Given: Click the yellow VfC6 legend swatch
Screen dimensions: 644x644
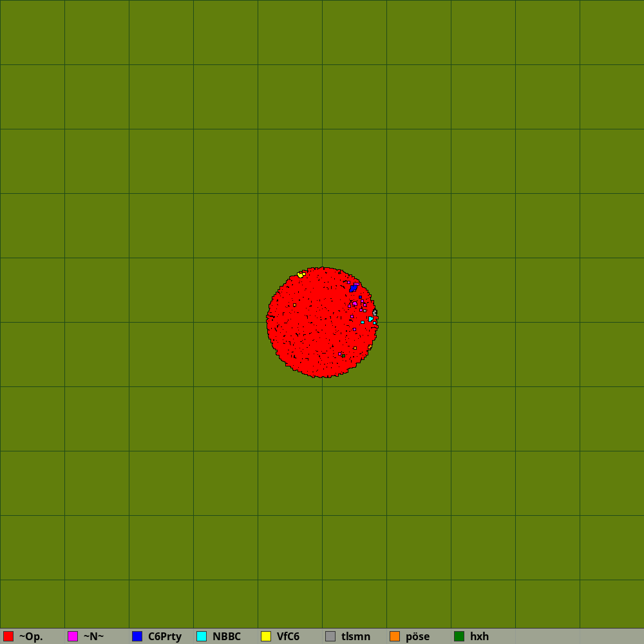Looking at the screenshot, I should (x=266, y=636).
